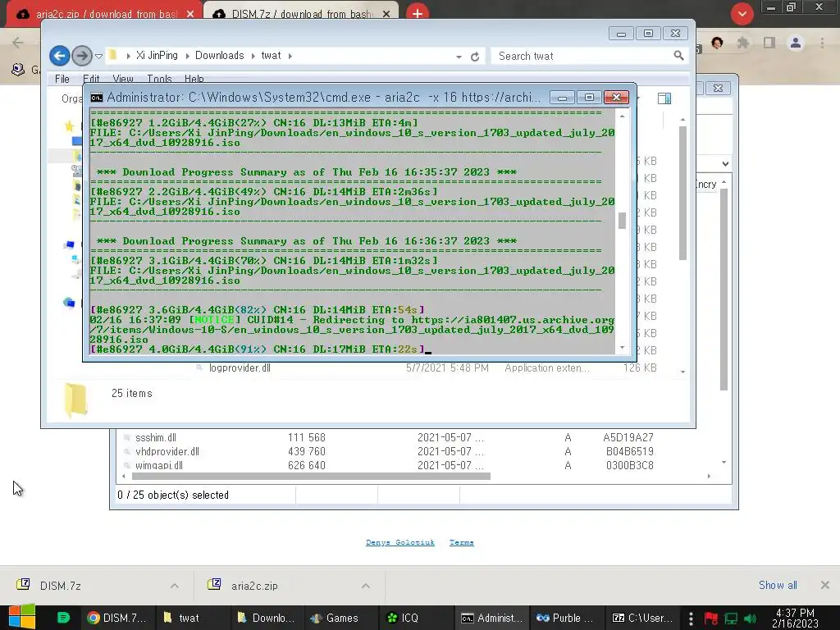Click the cmd window scrollbar thumb
This screenshot has height=630, width=840.
tap(622, 221)
